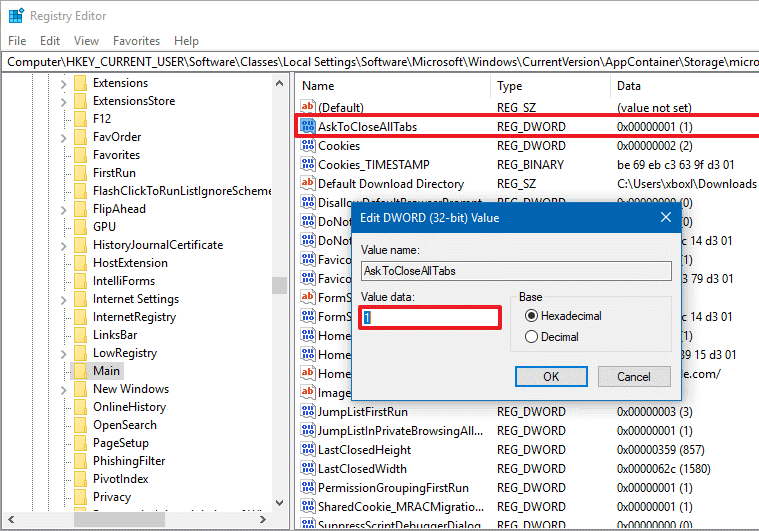
Task: Open the View menu
Action: pyautogui.click(x=86, y=41)
